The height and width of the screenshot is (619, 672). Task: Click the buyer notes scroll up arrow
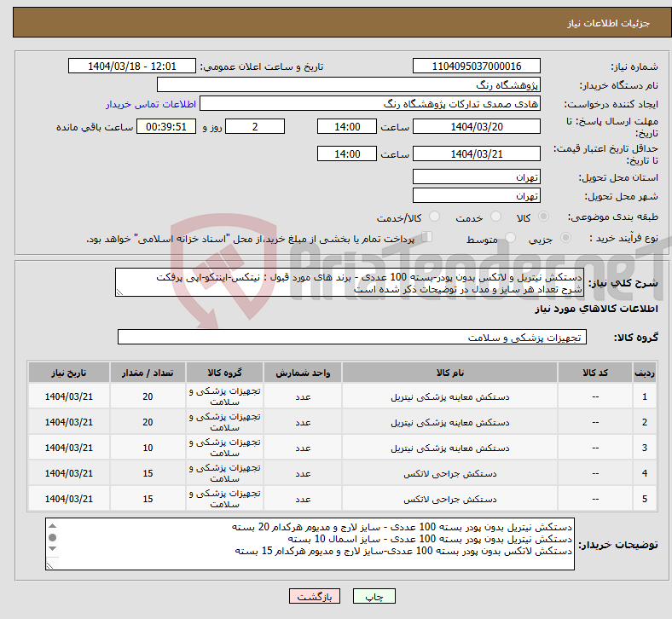[x=52, y=526]
